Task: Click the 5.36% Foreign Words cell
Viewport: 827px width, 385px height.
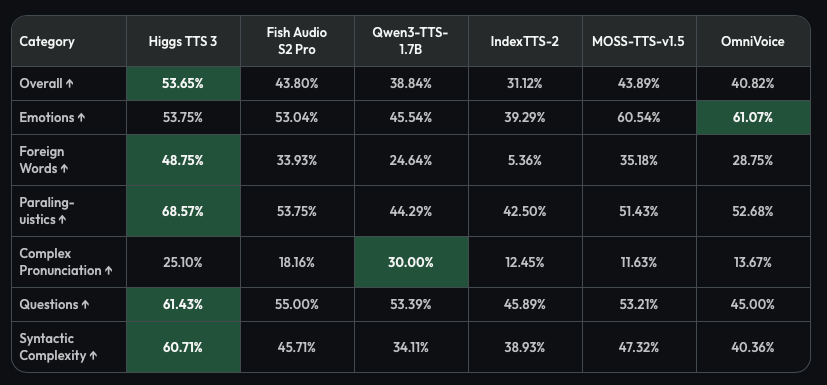Action: point(525,160)
